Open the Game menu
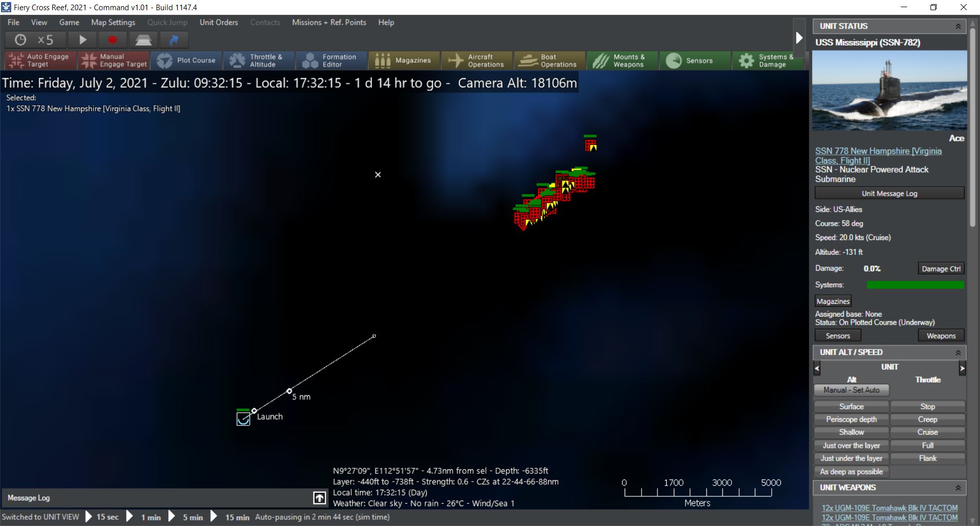This screenshot has width=980, height=526. (69, 22)
